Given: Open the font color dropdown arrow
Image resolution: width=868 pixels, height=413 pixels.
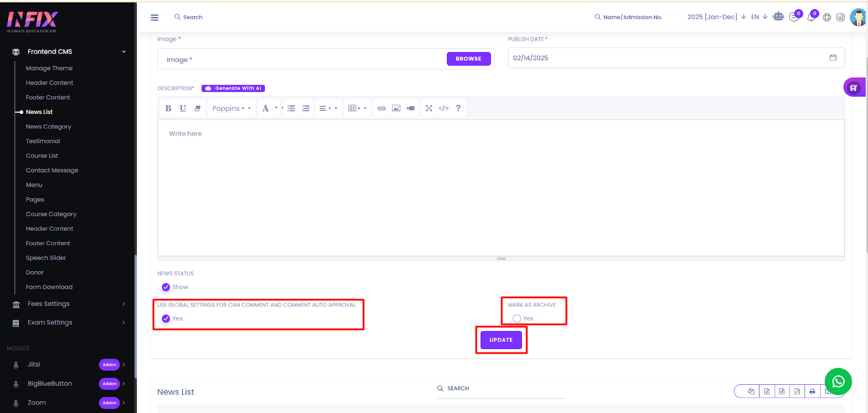Looking at the screenshot, I should click(276, 108).
